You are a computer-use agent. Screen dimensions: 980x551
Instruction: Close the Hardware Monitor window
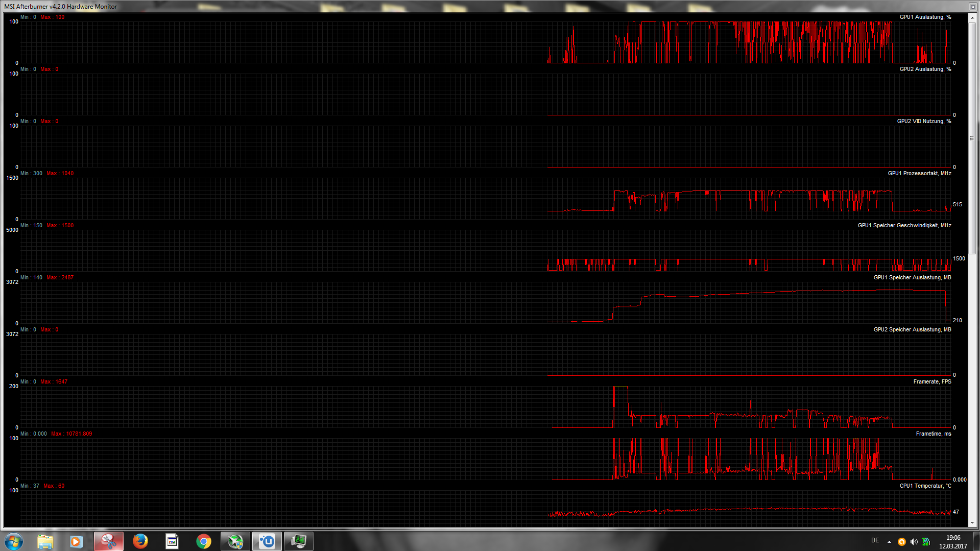[x=972, y=7]
